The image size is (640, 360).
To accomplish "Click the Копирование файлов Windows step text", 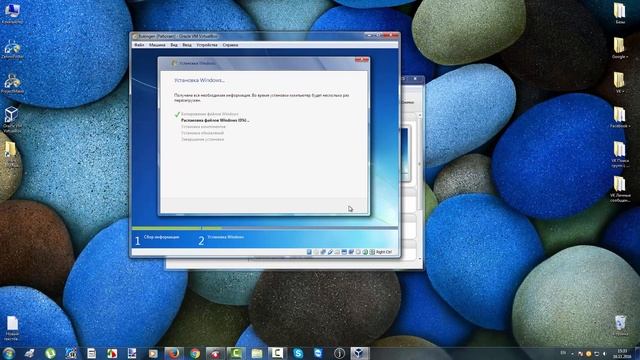I will click(x=210, y=114).
